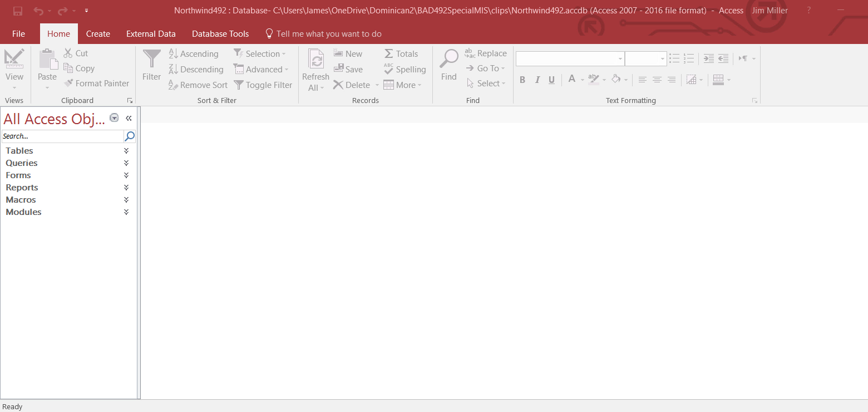Open the All Access Objects navigation menu arrow
This screenshot has height=412, width=868.
[x=114, y=118]
